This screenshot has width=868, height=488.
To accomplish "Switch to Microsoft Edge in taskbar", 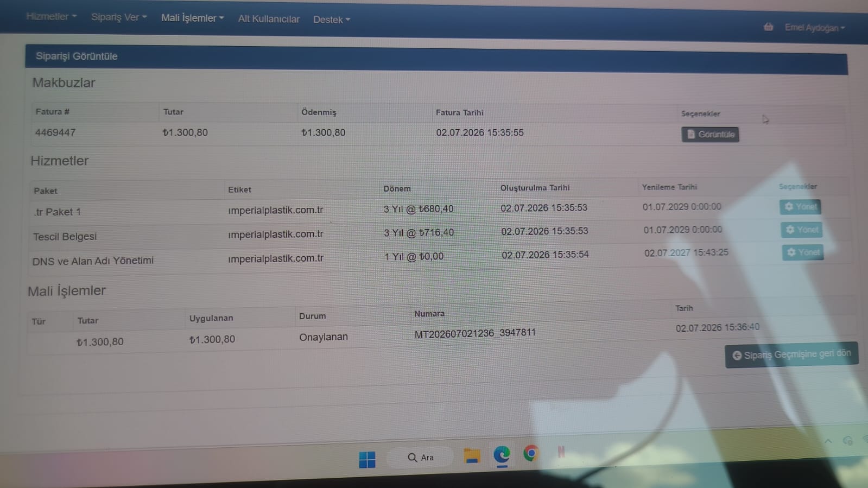I will click(x=502, y=454).
